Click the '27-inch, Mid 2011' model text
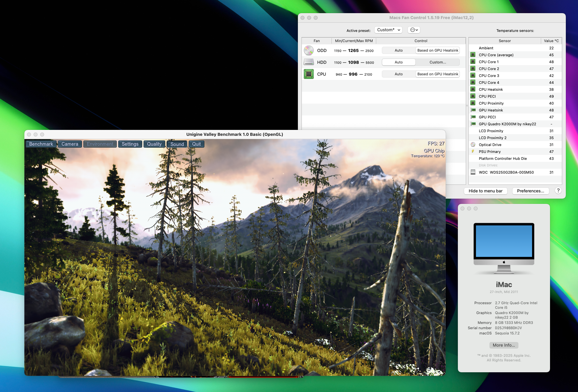 pos(504,292)
